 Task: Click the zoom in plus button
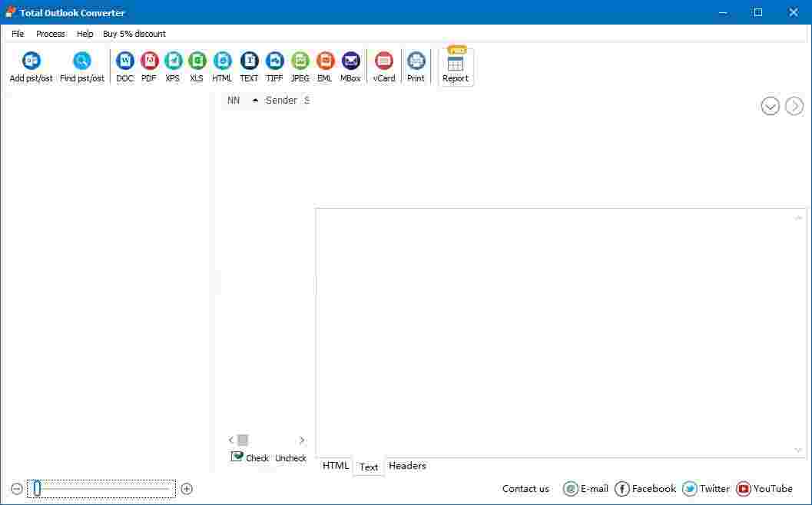point(187,489)
